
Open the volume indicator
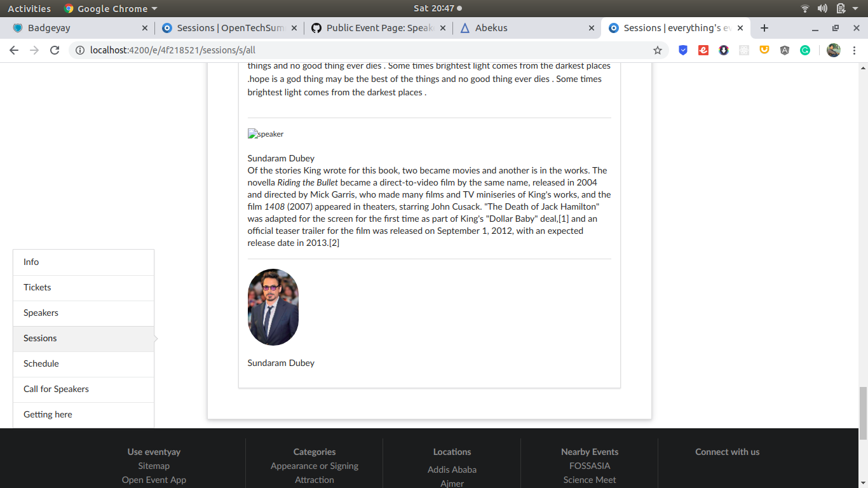tap(823, 8)
